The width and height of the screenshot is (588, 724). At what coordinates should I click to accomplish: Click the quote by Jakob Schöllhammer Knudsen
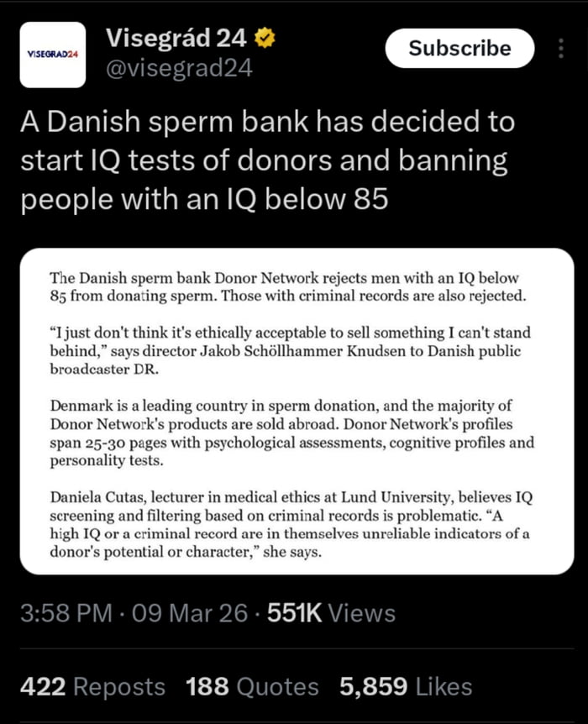290,342
